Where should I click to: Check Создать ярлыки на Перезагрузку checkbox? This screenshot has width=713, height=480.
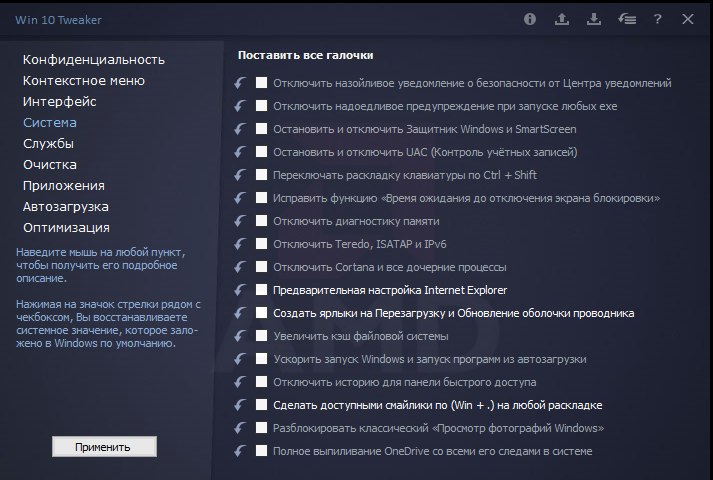point(261,312)
